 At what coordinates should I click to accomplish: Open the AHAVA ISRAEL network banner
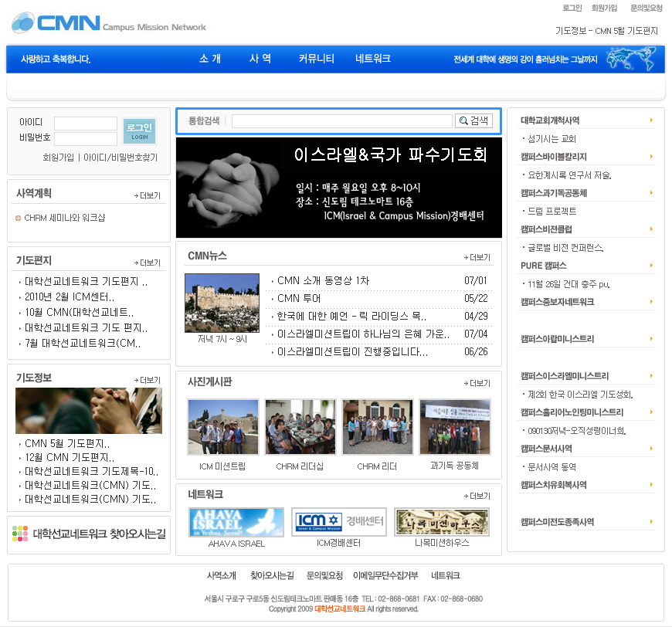pos(236,522)
